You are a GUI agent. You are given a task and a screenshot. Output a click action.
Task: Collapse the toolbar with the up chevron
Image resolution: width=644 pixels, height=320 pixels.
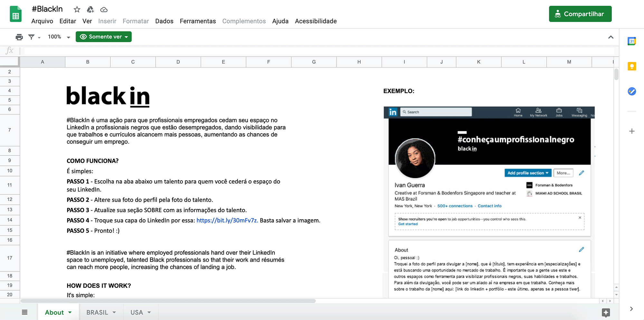[x=611, y=37]
